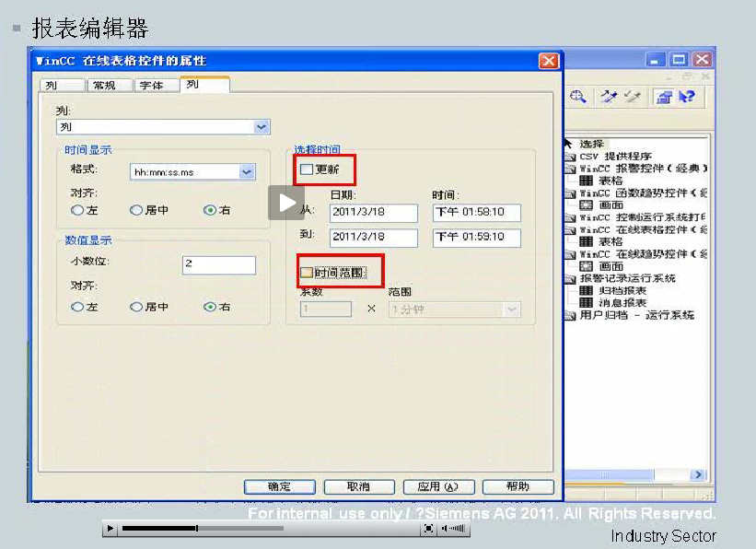Click the 从 date field 2011/3/18
The height and width of the screenshot is (549, 756).
pyautogui.click(x=374, y=213)
